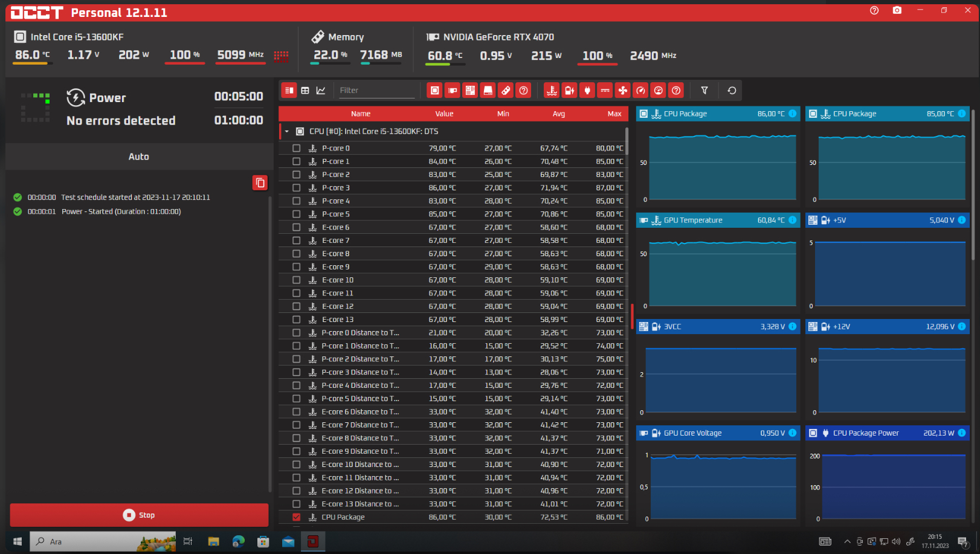The height and width of the screenshot is (554, 980).
Task: Open info for the +12V graph
Action: [x=962, y=326]
